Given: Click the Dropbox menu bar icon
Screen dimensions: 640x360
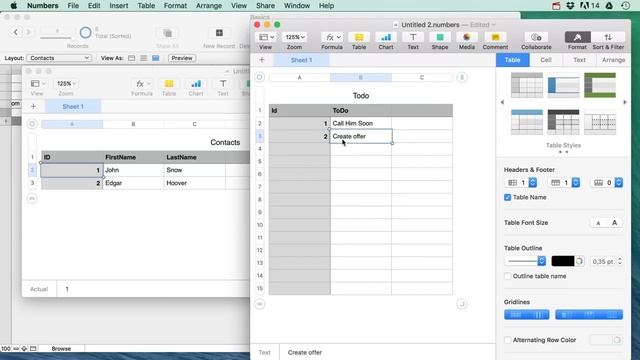Looking at the screenshot, I should pyautogui.click(x=570, y=6).
